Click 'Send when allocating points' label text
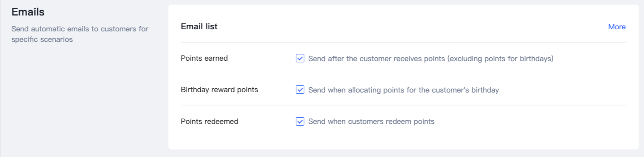 point(354,90)
